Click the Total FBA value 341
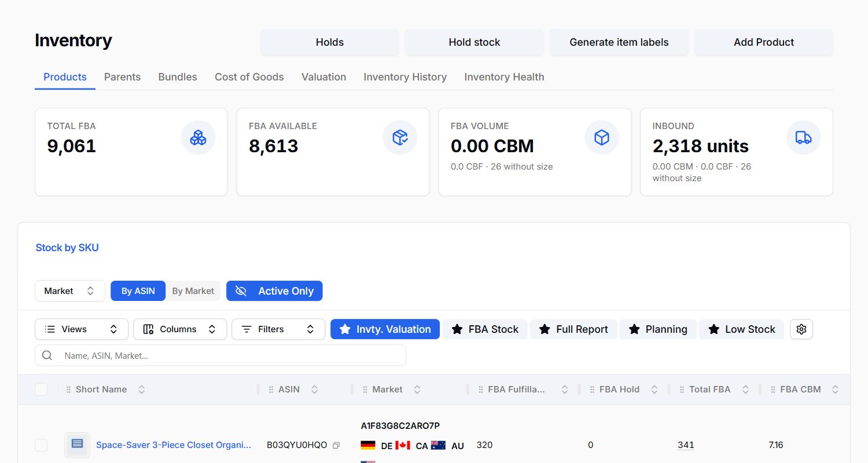Image resolution: width=868 pixels, height=463 pixels. 686,445
